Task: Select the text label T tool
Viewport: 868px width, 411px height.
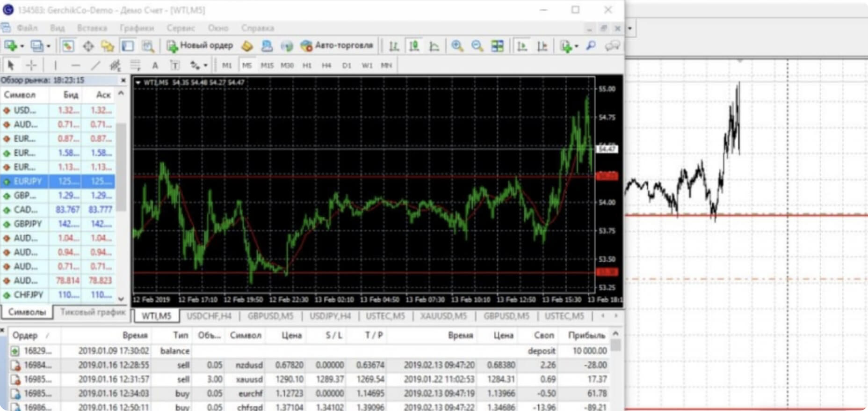Action: pos(174,65)
